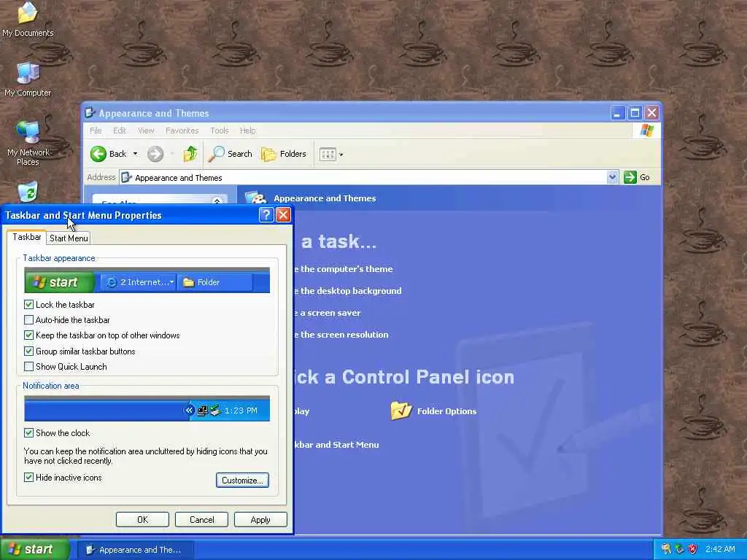Minimize the Appearance and Themes window

618,113
